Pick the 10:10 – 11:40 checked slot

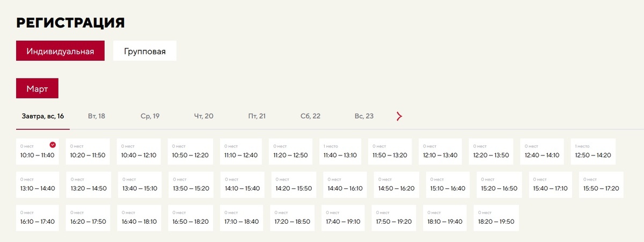coord(38,152)
